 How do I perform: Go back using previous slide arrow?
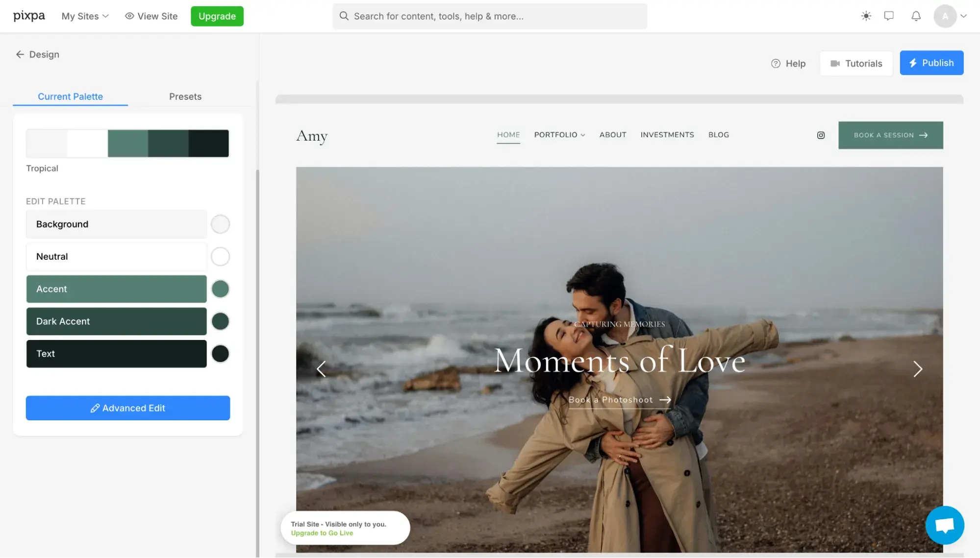322,369
